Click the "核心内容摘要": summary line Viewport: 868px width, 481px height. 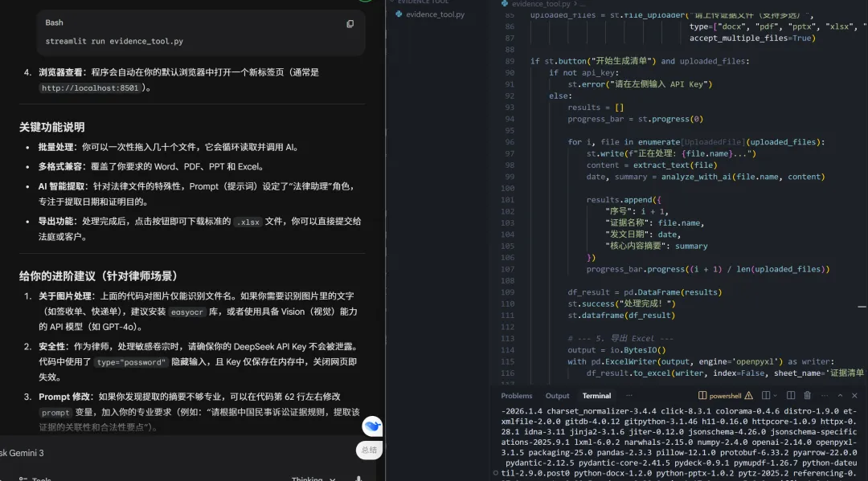[656, 246]
